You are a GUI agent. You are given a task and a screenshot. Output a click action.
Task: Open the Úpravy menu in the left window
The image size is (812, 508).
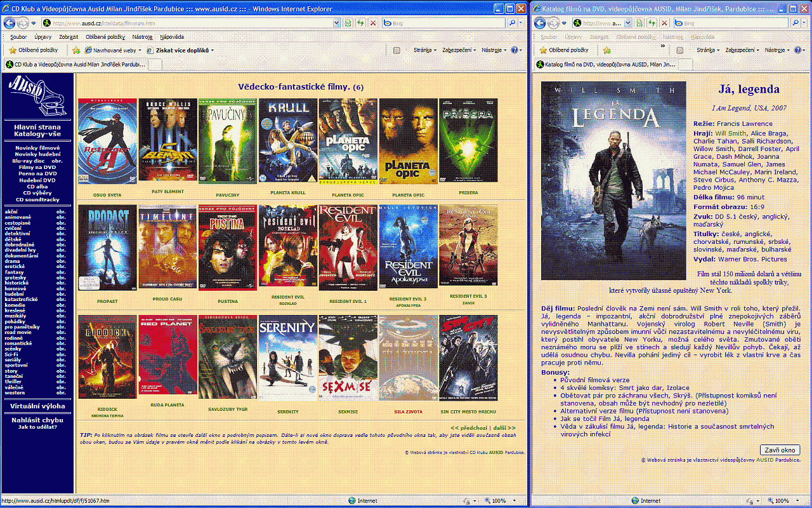tap(43, 37)
